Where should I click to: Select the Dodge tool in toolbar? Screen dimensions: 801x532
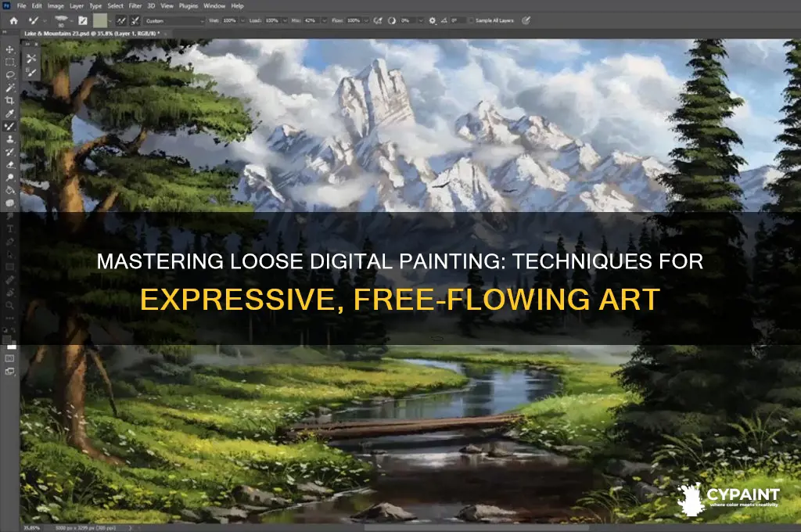(x=9, y=178)
